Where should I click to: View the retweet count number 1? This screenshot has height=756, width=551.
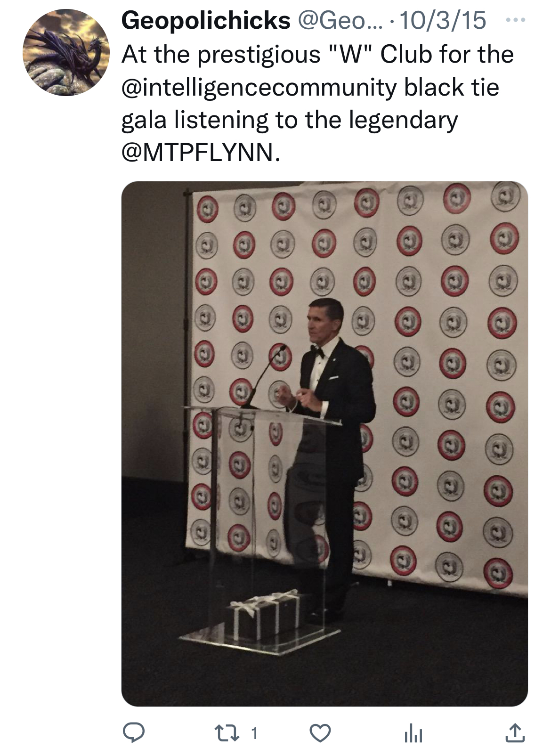click(x=254, y=733)
